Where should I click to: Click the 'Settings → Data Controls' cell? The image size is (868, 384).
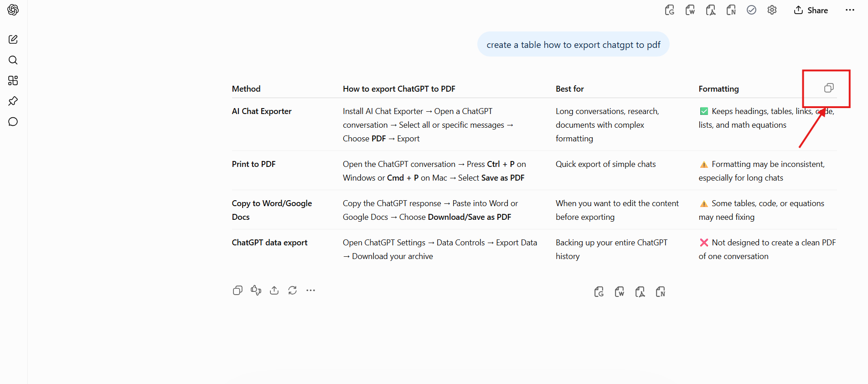point(440,249)
